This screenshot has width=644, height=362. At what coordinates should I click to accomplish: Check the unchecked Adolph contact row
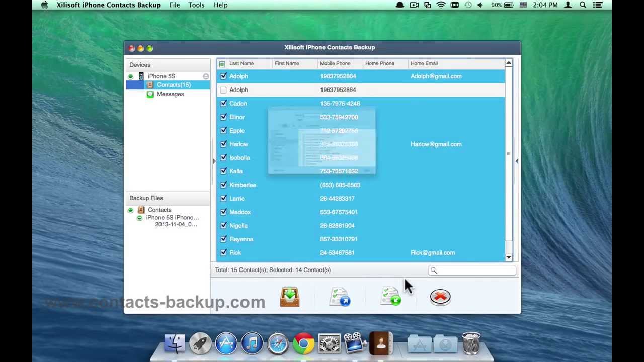point(223,90)
